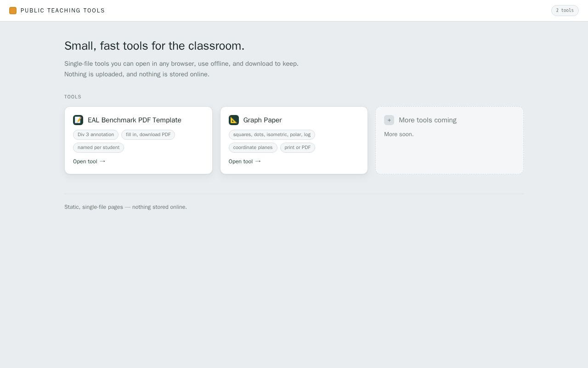
Task: Click the orange square site logo
Action: tap(13, 11)
